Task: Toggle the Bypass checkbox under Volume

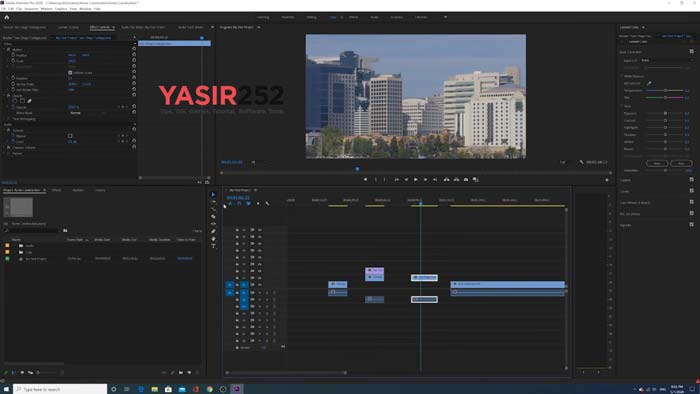Action: point(70,136)
